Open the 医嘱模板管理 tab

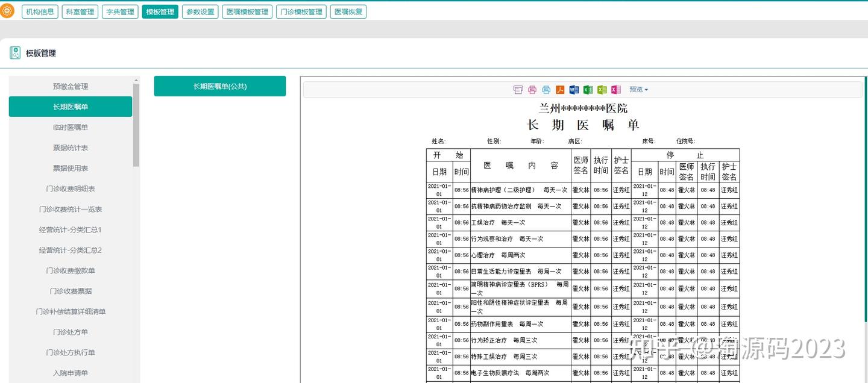tap(247, 11)
